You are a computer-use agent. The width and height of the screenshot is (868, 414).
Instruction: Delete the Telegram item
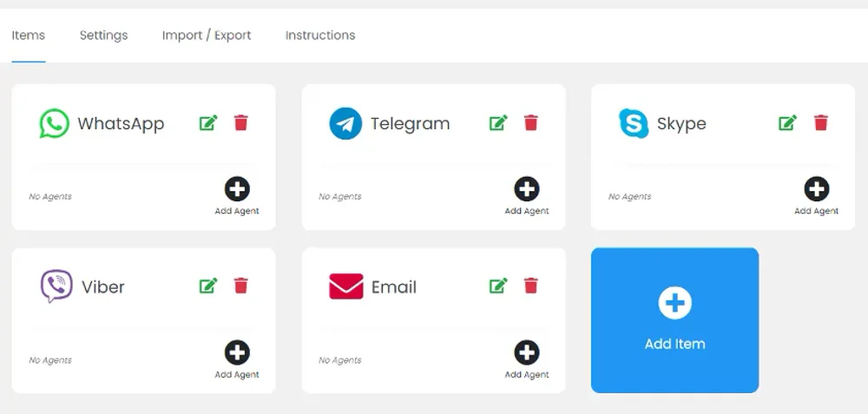531,123
